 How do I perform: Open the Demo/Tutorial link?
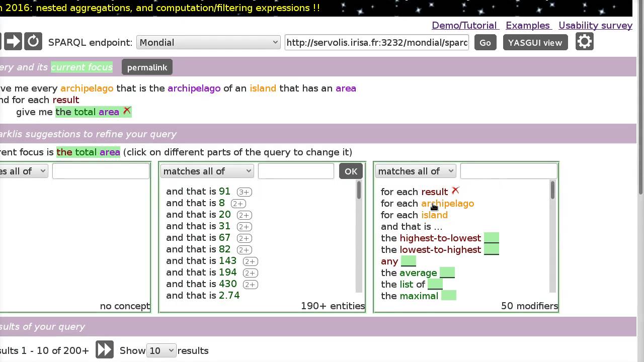click(x=465, y=25)
